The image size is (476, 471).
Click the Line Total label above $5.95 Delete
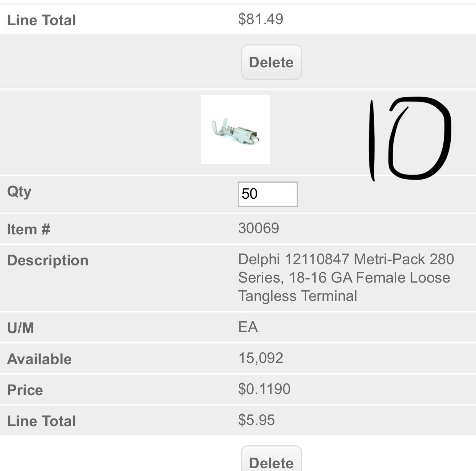[x=42, y=421]
